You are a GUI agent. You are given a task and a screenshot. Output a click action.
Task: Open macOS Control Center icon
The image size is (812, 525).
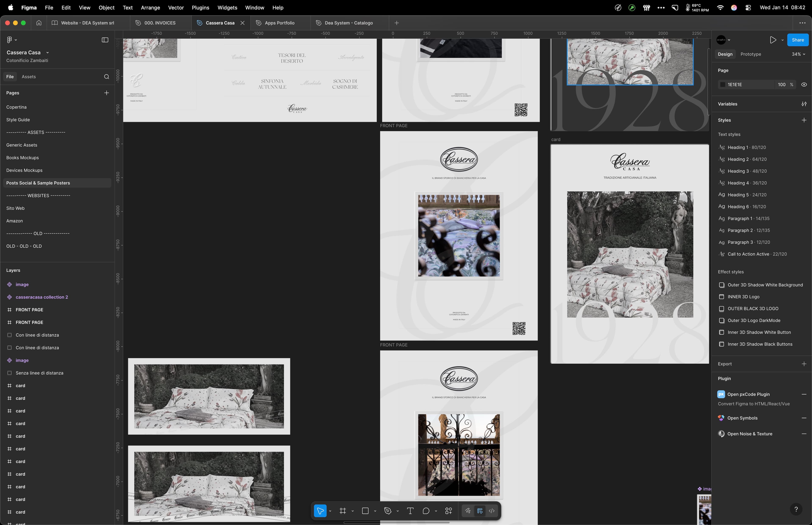(748, 7)
